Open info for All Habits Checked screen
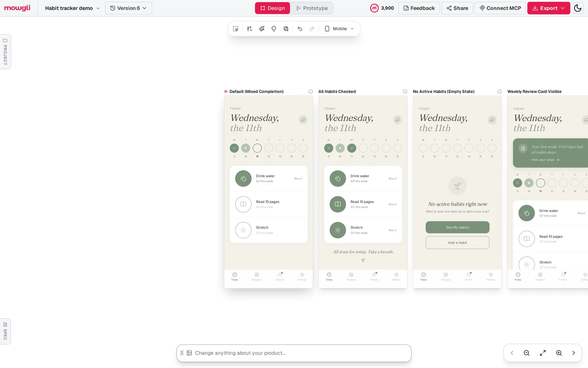 (x=405, y=92)
